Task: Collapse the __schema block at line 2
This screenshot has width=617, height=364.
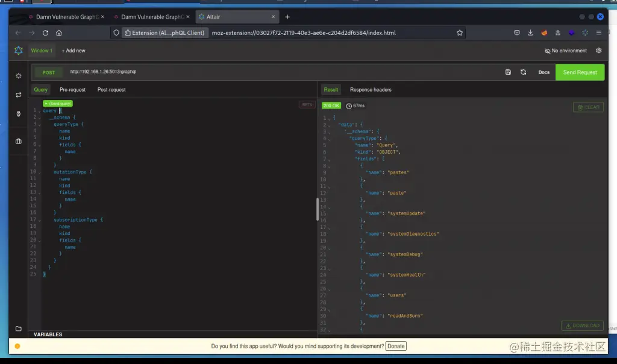Action: (x=39, y=118)
